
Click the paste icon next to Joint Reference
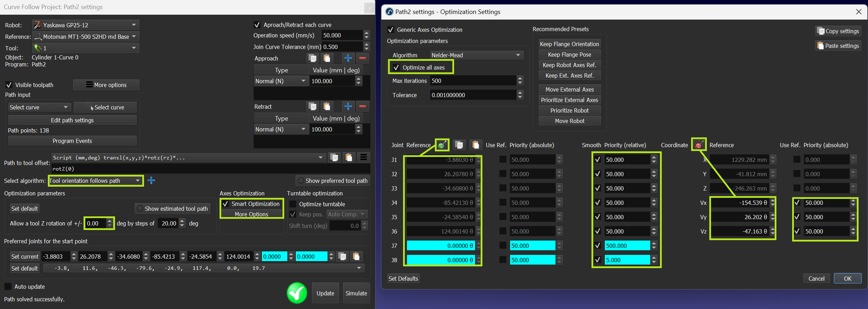click(x=475, y=145)
